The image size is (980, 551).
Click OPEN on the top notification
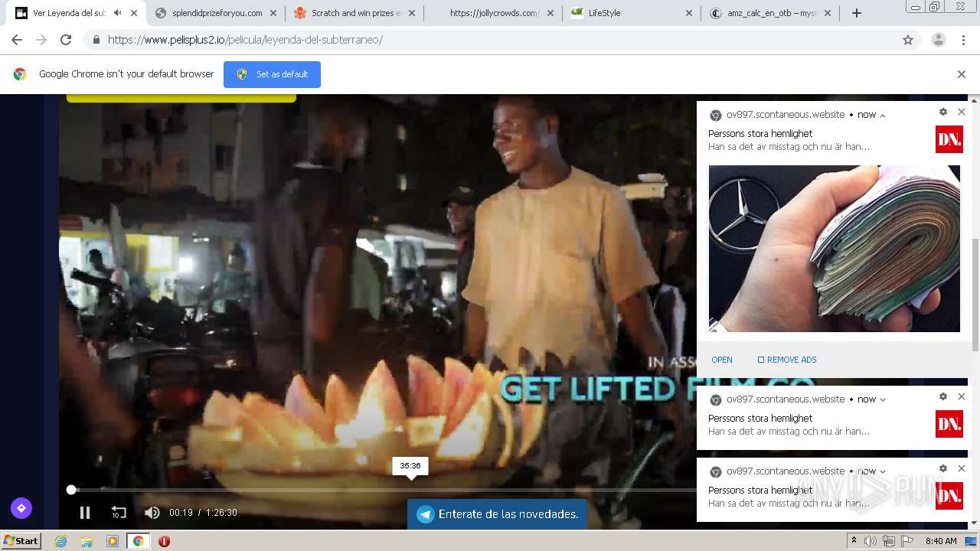pyautogui.click(x=722, y=360)
